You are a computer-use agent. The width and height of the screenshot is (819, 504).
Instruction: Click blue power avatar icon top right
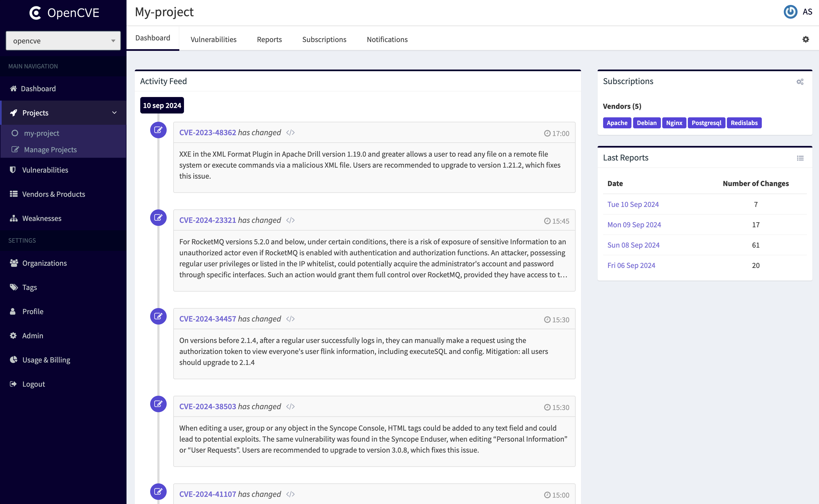790,12
